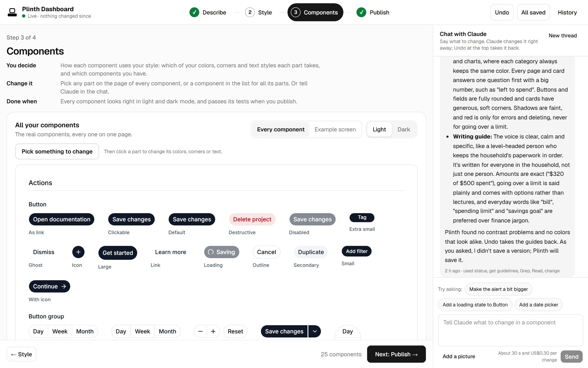
Task: Click the plus Icon button
Action: (78, 252)
